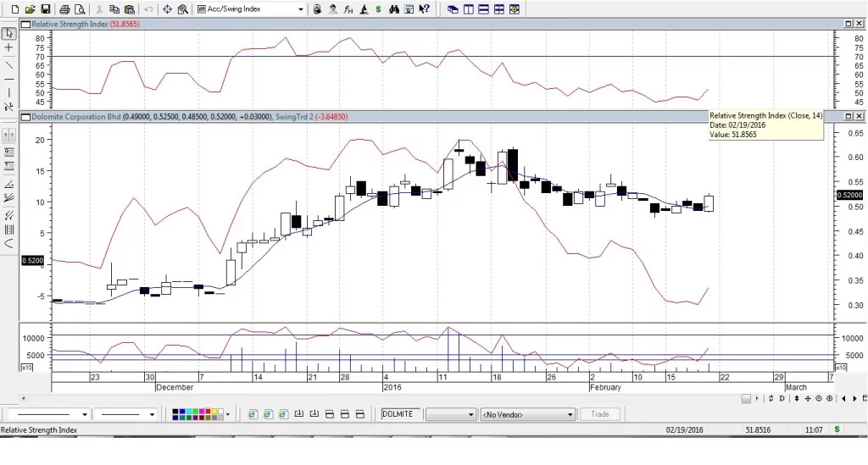The height and width of the screenshot is (465, 868).
Task: Tile windows in vertical columns icon
Action: pos(468,9)
